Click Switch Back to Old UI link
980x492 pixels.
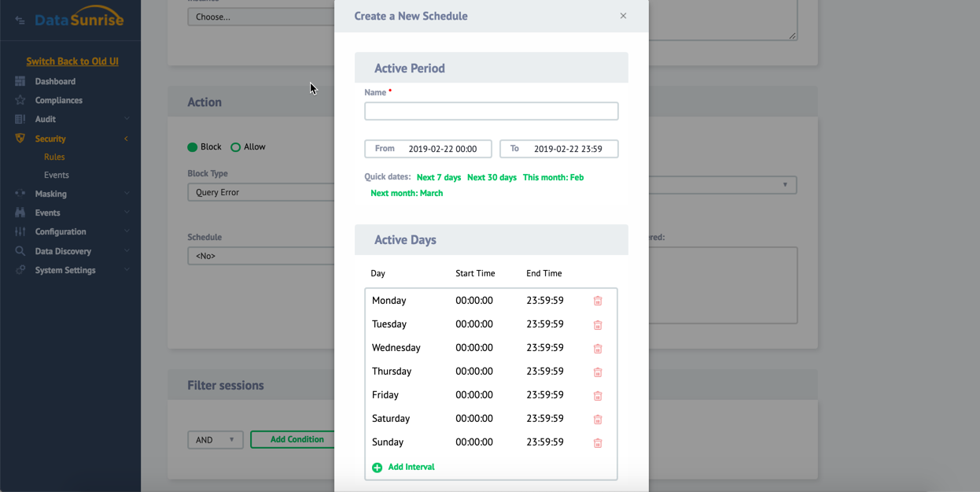(72, 61)
